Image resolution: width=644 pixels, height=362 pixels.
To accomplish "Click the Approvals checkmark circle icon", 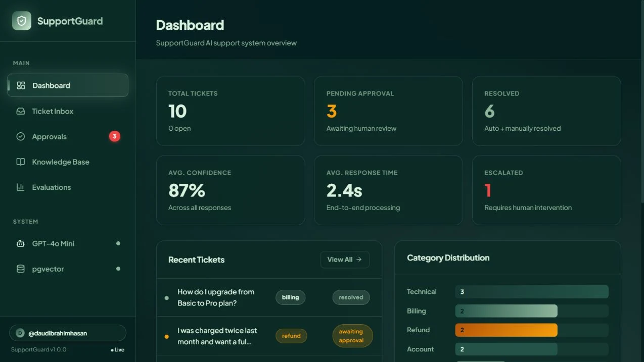I will 21,136.
